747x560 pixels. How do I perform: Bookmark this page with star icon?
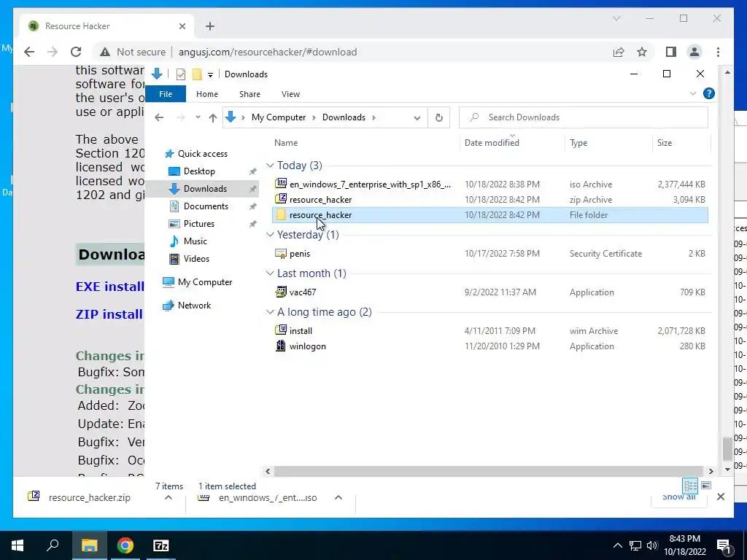click(x=642, y=52)
